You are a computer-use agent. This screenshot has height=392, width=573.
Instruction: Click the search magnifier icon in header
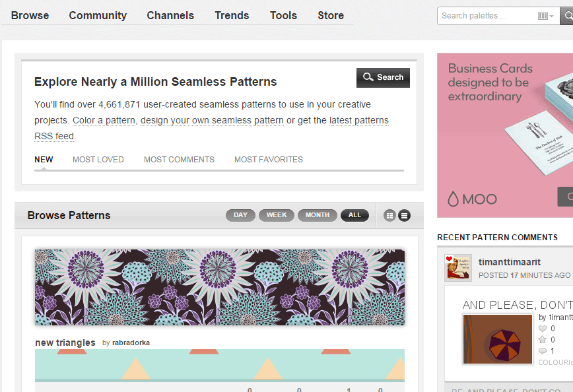point(567,16)
